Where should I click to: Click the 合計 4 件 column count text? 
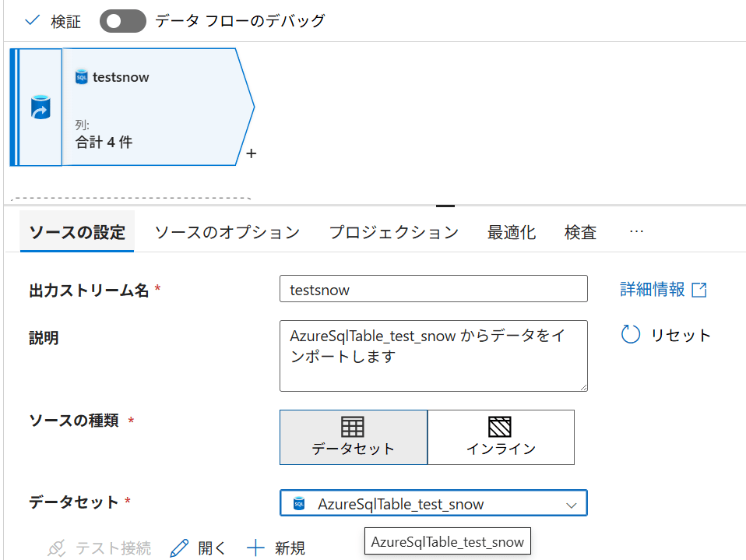tap(104, 143)
